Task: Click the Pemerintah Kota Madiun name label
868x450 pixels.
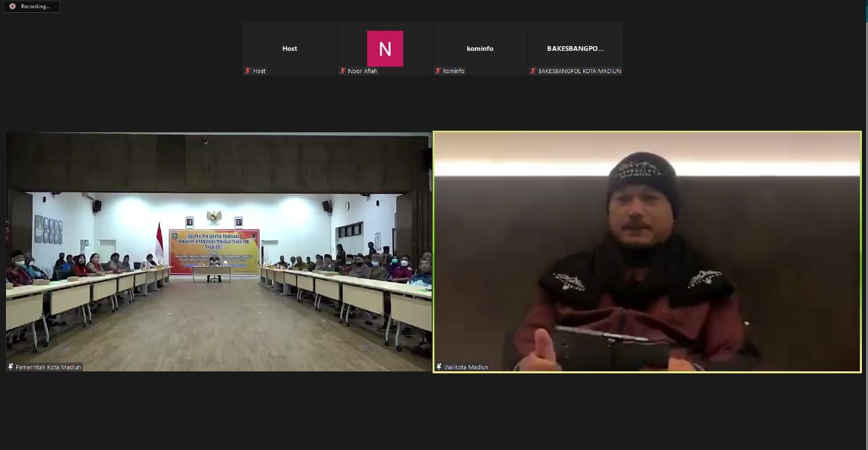Action: coord(48,367)
